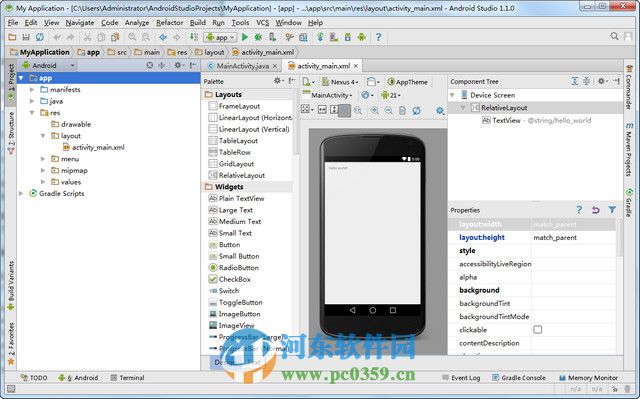Image resolution: width=640 pixels, height=399 pixels.
Task: Open designer preview settings gear
Action: [x=440, y=110]
